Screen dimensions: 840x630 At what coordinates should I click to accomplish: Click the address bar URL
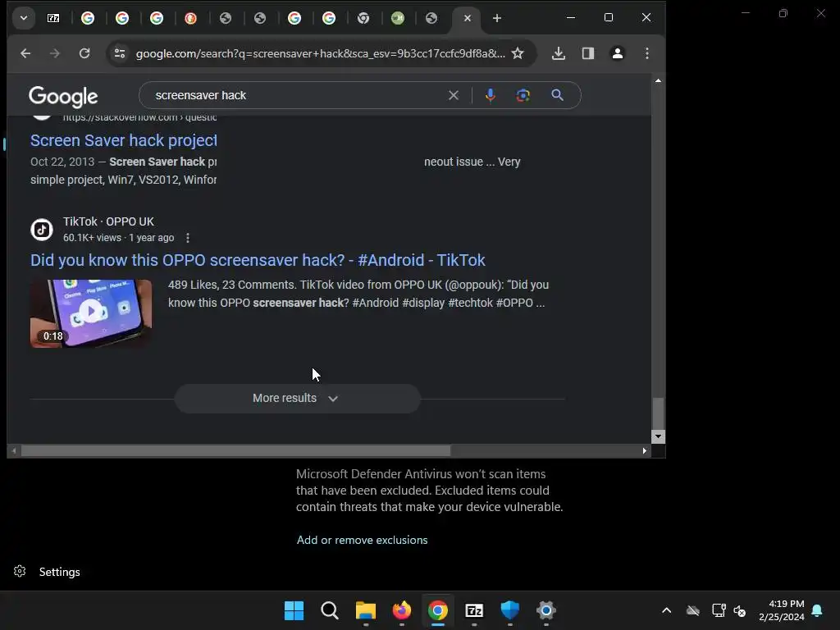tap(320, 53)
